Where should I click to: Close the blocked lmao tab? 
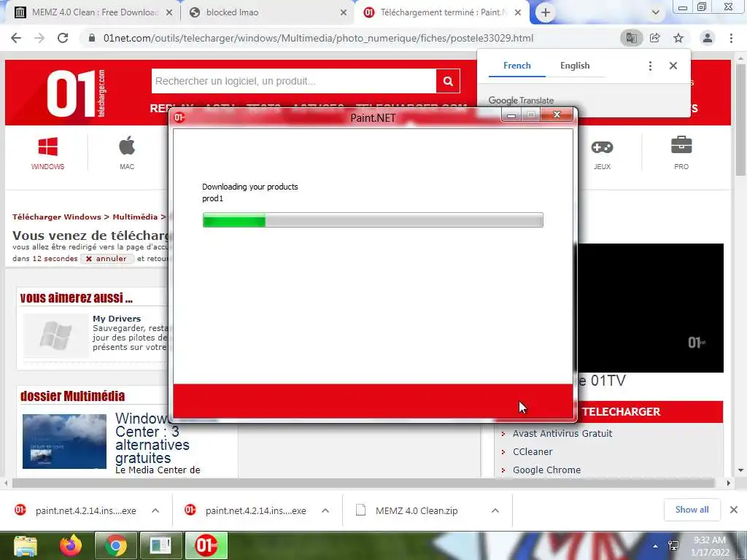coord(344,13)
